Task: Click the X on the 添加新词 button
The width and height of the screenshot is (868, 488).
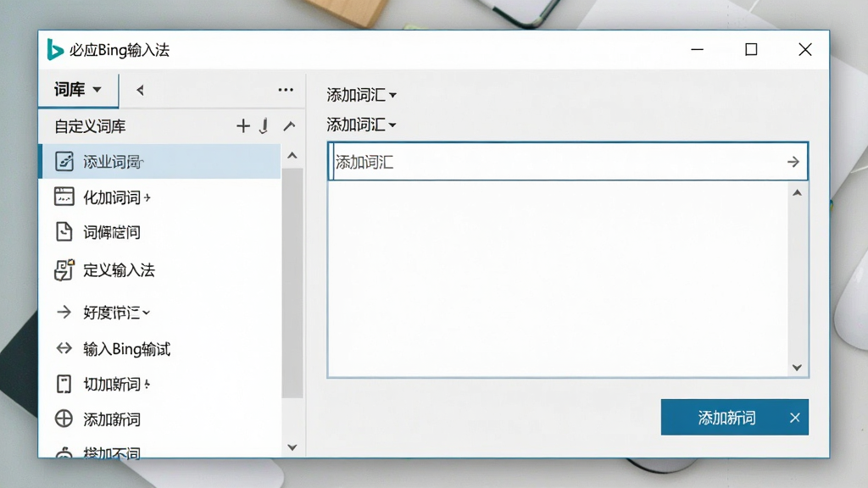Action: [x=795, y=418]
